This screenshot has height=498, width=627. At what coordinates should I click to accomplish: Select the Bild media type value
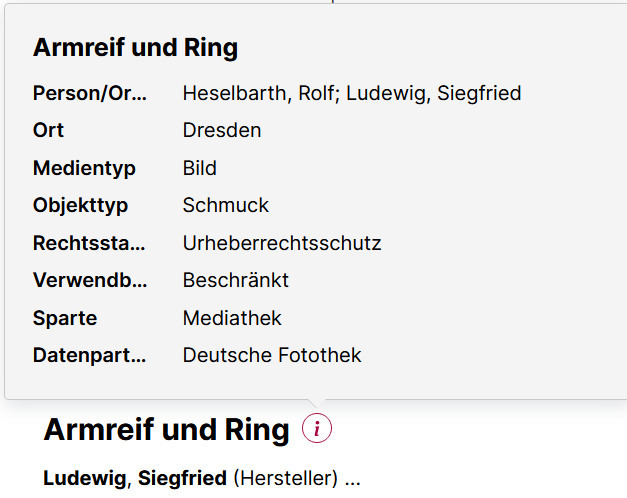(x=200, y=168)
